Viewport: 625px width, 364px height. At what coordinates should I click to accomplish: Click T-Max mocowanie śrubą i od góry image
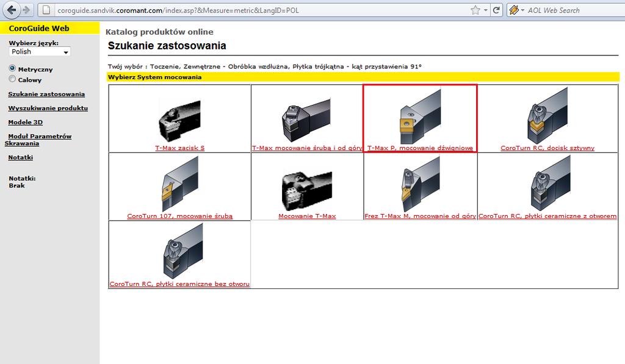(x=306, y=120)
